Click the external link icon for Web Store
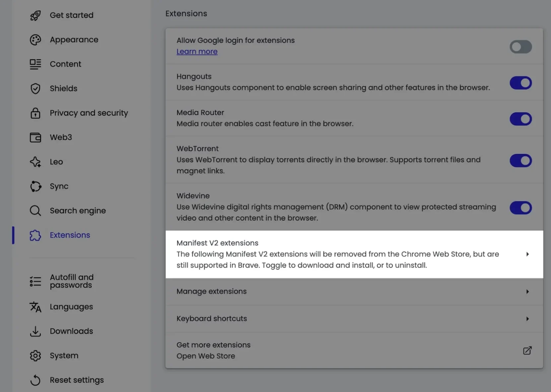 pyautogui.click(x=527, y=351)
